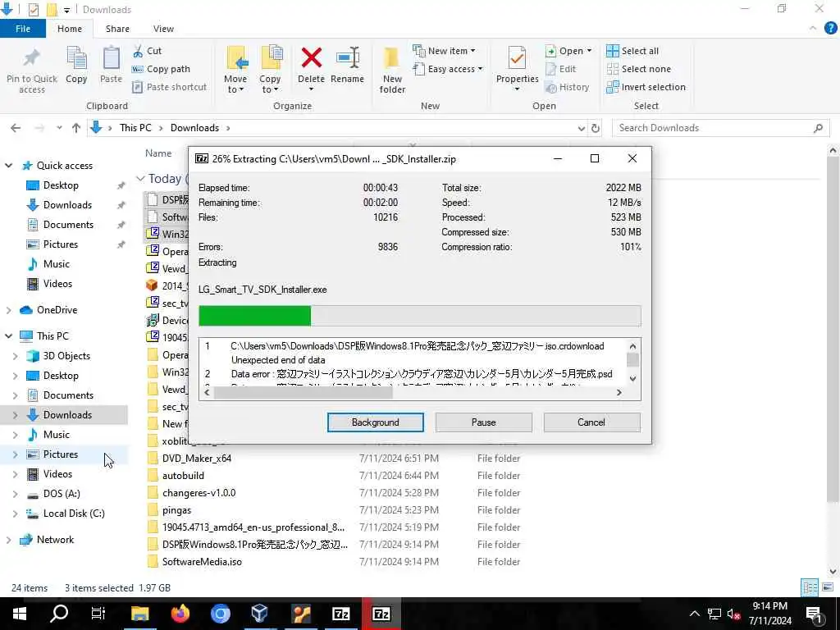840x630 pixels.
Task: Go up one folder level arrow
Action: coord(76,128)
